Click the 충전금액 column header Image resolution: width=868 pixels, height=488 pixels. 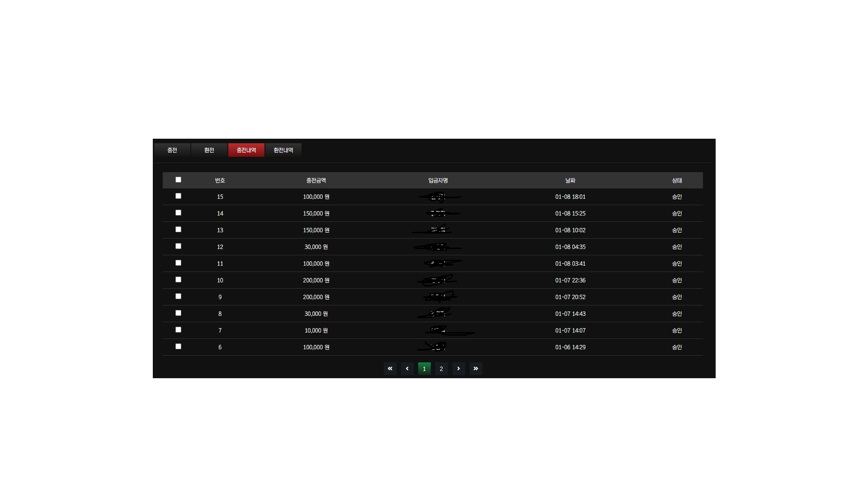click(316, 180)
